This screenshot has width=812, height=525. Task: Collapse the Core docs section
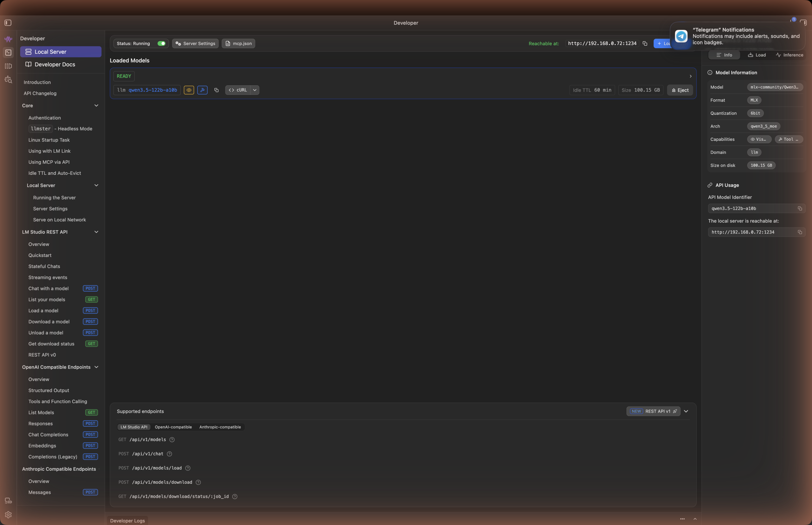tap(96, 106)
